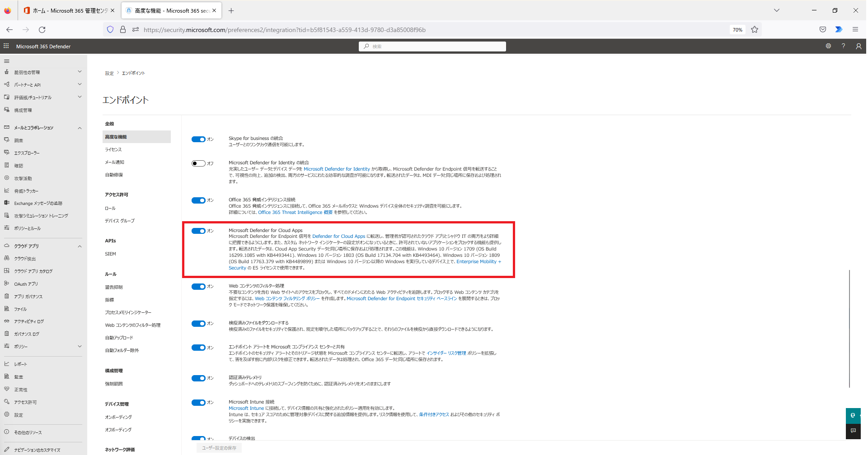
Task: Reset the 70% zoom indicator in the address bar
Action: pyautogui.click(x=737, y=30)
